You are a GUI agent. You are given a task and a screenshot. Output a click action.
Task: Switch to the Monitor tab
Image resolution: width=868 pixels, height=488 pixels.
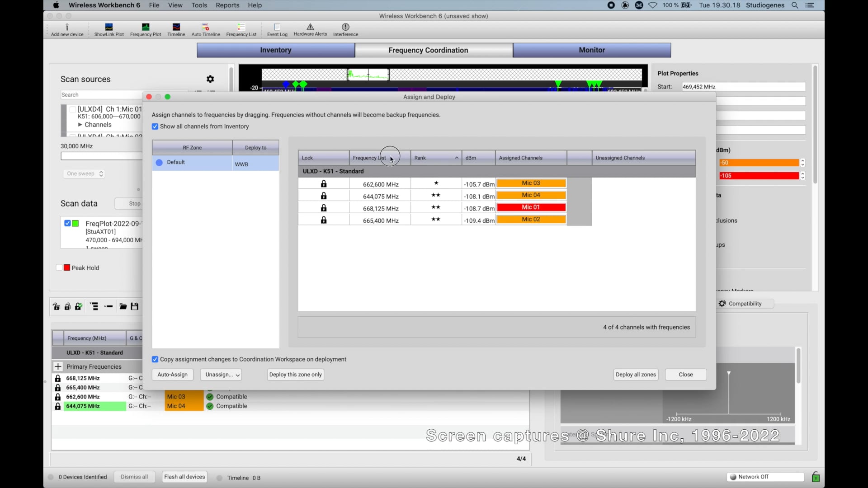pyautogui.click(x=592, y=50)
